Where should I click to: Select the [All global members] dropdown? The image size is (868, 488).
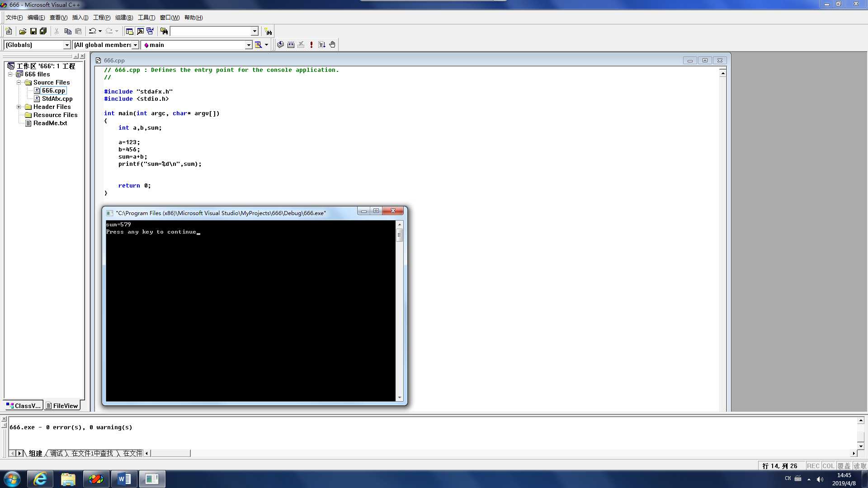104,44
